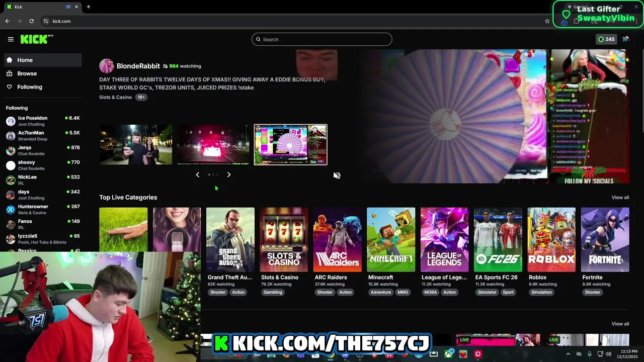Open the EA Sports FC 26 category card

498,240
